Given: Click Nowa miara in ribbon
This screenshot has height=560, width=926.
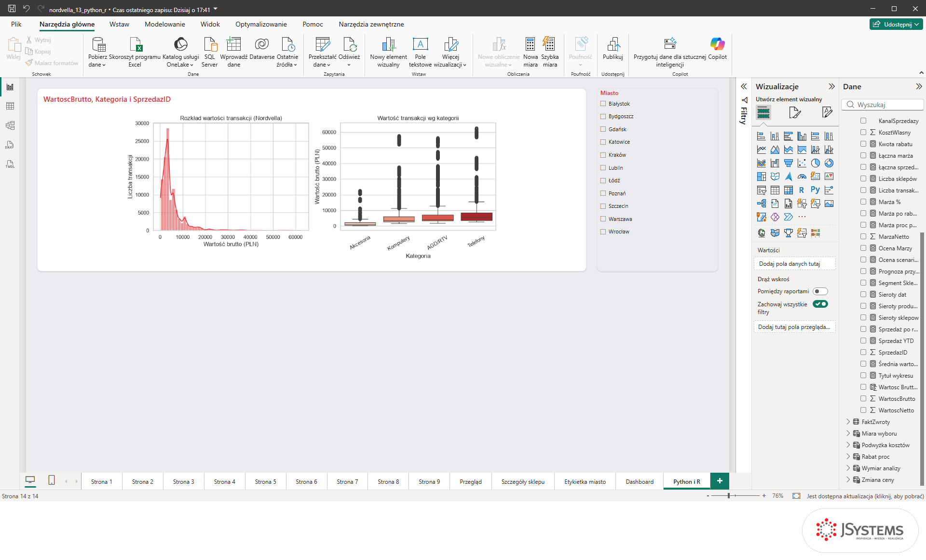Looking at the screenshot, I should [531, 52].
